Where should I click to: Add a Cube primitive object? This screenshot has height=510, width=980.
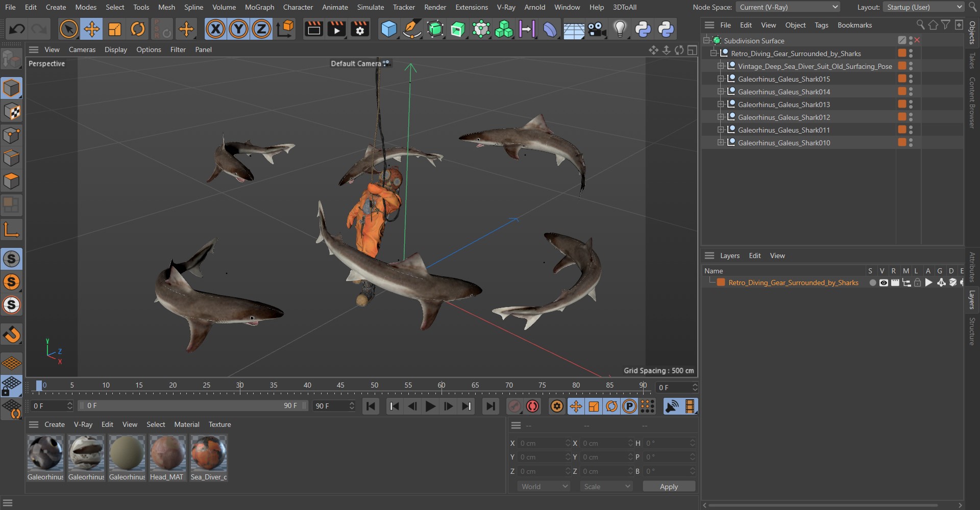(389, 29)
